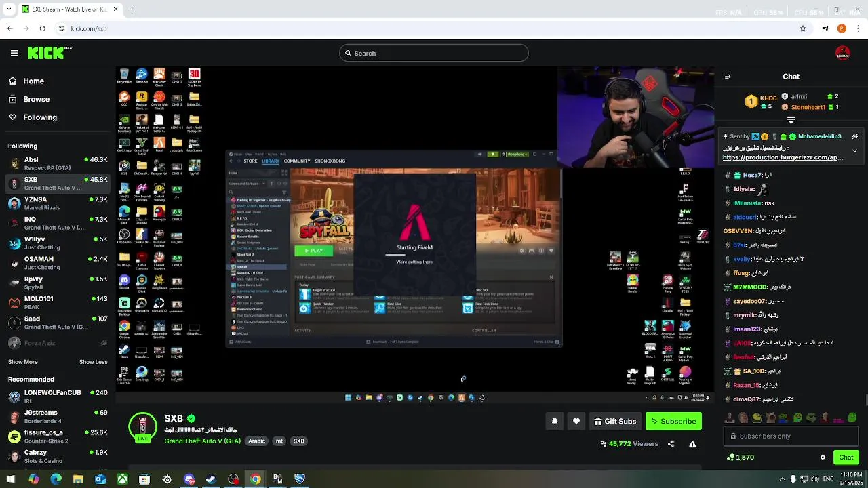This screenshot has width=868, height=488.
Task: Open a new browser tab
Action: 132,9
